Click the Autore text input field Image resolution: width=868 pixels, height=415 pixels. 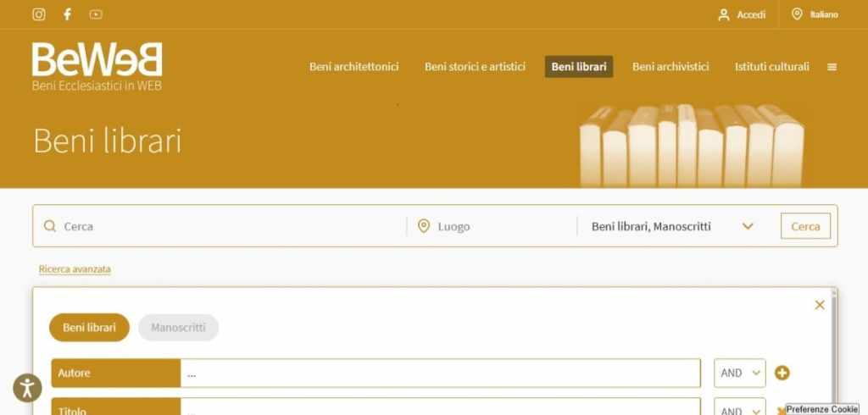coord(440,373)
